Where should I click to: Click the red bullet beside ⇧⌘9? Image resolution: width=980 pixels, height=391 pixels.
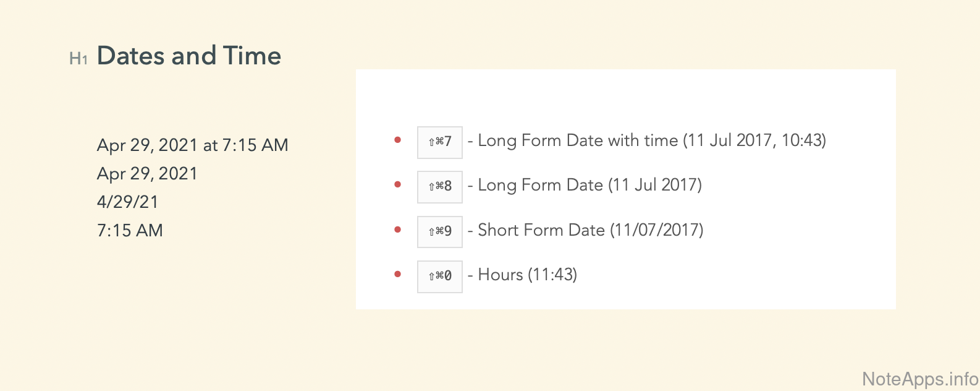pyautogui.click(x=398, y=230)
